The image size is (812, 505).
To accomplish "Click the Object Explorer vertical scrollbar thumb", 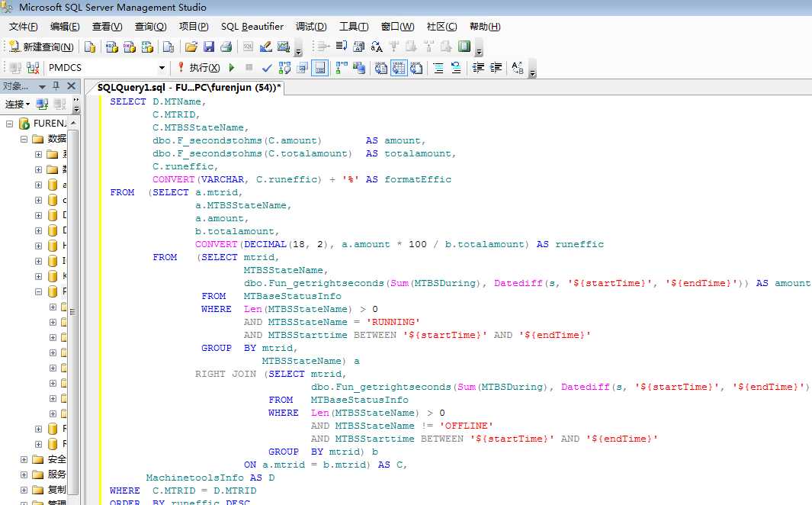I will pos(73,311).
